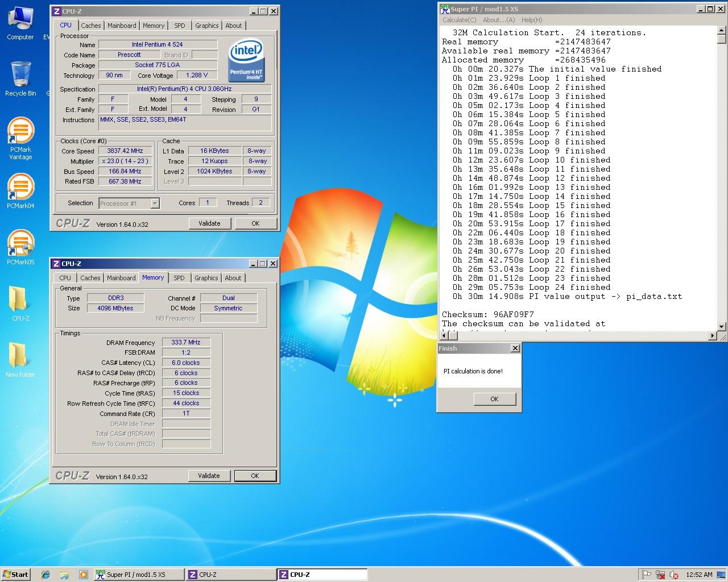Open SPD tab in upper CPU-Z window
This screenshot has width=728, height=582.
[180, 26]
